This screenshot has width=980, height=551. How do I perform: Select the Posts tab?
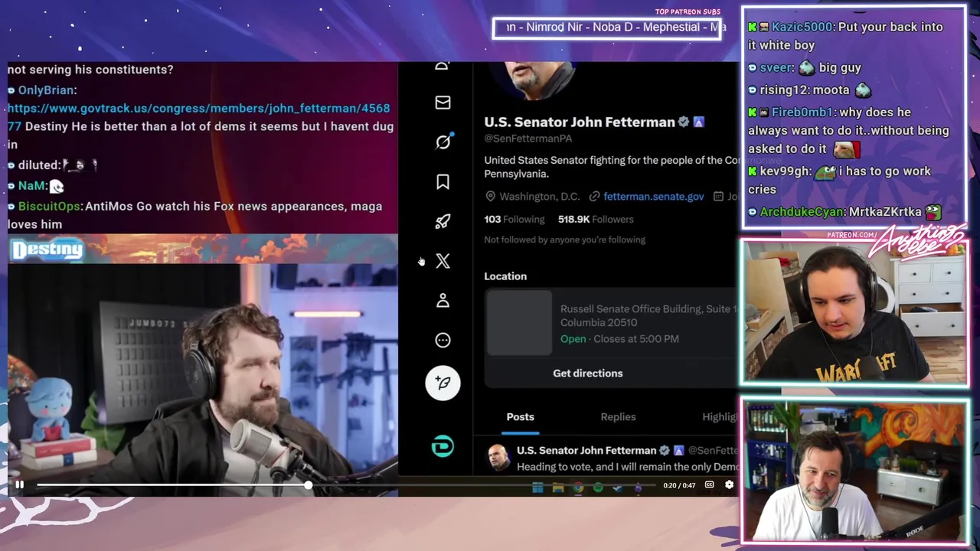pyautogui.click(x=520, y=417)
